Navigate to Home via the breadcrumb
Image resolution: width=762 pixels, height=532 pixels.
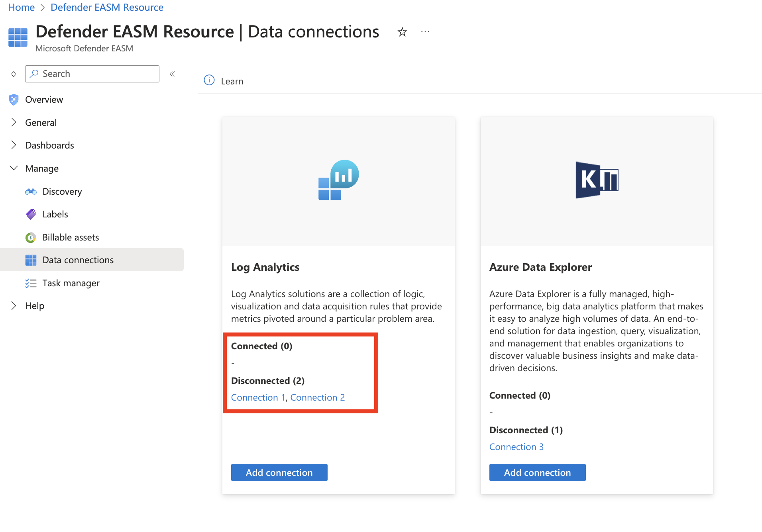pyautogui.click(x=21, y=7)
